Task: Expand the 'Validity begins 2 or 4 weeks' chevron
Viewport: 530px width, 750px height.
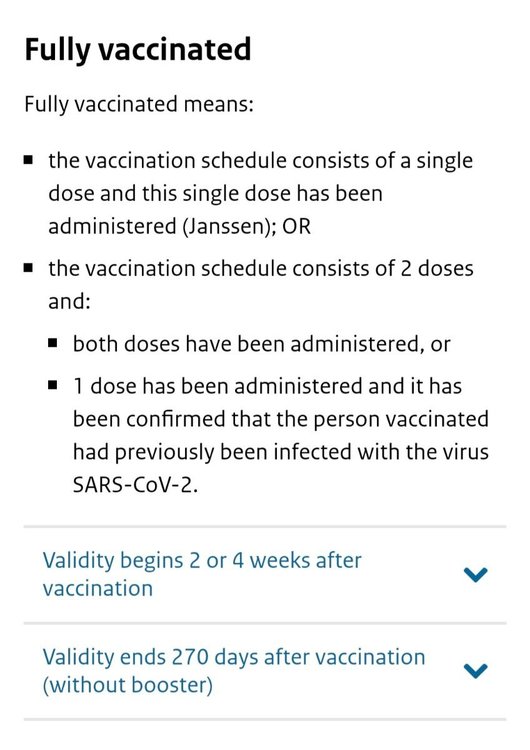Action: pos(475,574)
